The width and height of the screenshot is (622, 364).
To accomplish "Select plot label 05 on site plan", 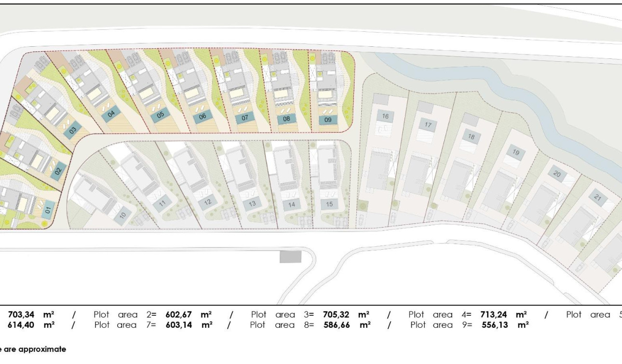I will [x=160, y=115].
